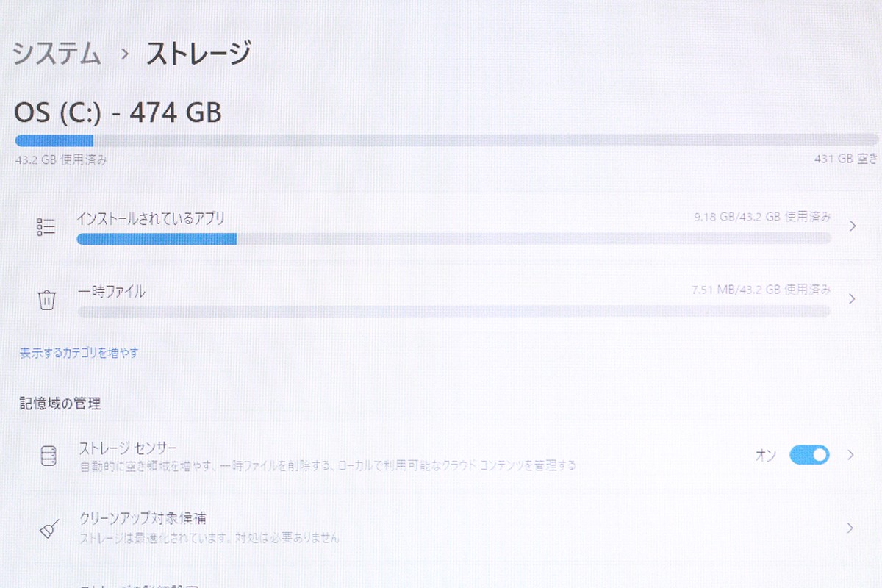Screen dimensions: 882x588
Task: Click temporary files usage progress bar
Action: coord(453,312)
